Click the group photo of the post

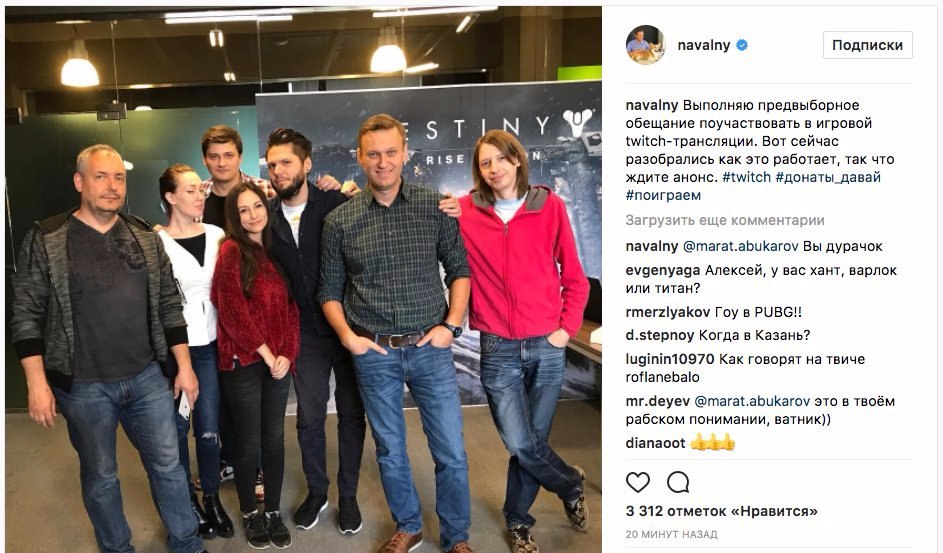tap(304, 280)
